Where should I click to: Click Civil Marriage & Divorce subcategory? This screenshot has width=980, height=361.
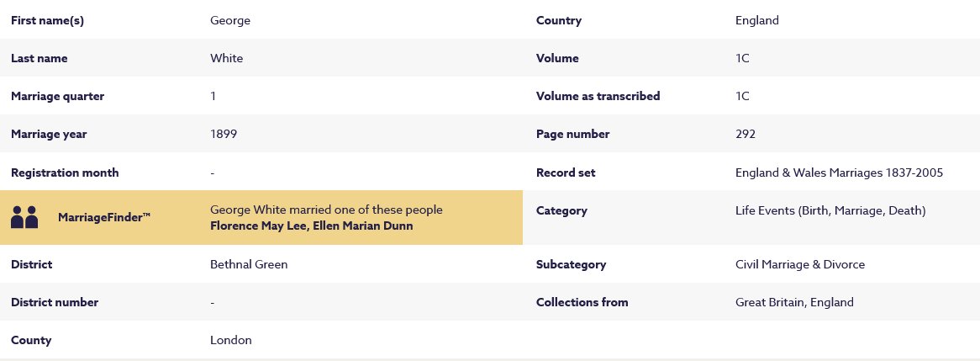coord(799,264)
